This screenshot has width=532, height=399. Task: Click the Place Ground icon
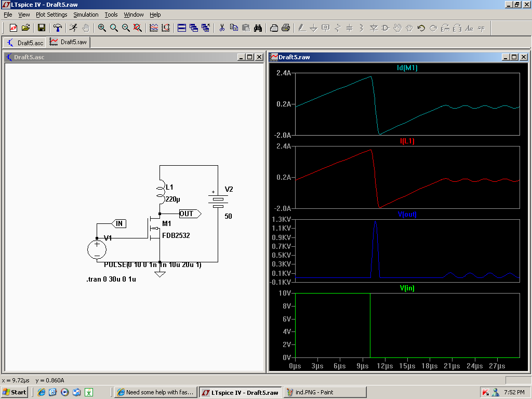coord(313,28)
